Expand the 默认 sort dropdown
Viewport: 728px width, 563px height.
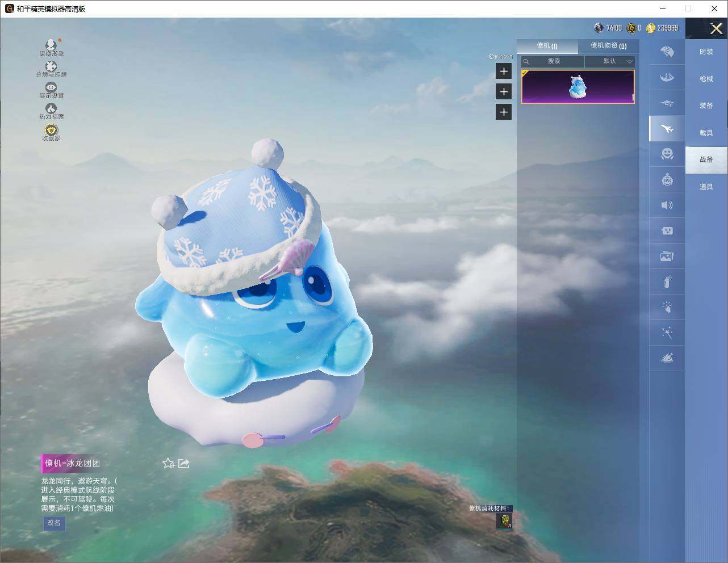[610, 61]
